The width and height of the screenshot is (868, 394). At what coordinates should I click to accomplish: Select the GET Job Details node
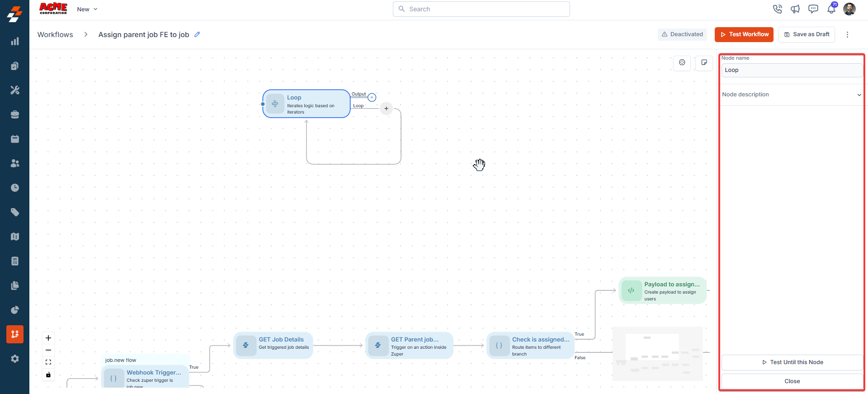pos(273,345)
